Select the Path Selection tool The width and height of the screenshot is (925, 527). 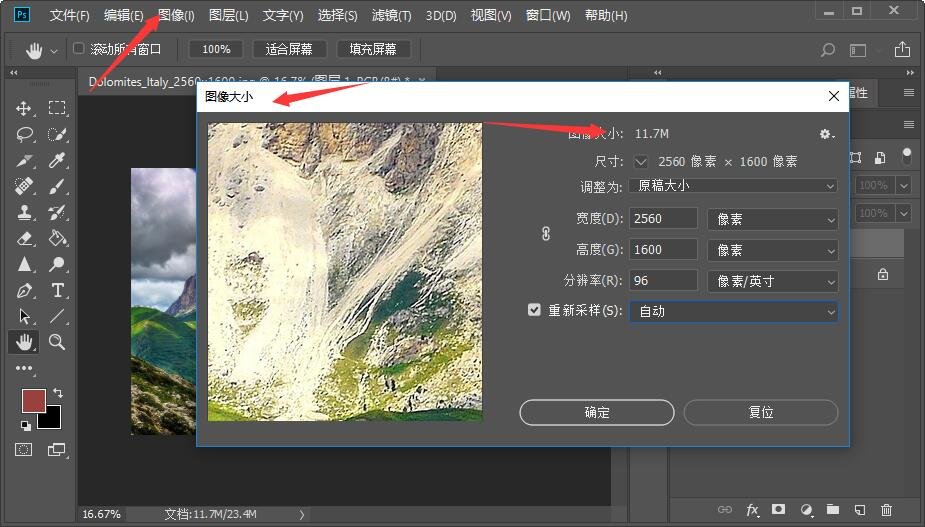click(x=24, y=316)
